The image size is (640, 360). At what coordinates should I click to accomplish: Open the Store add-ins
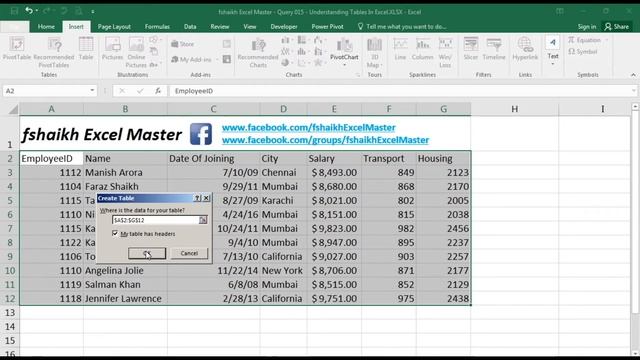tap(183, 44)
